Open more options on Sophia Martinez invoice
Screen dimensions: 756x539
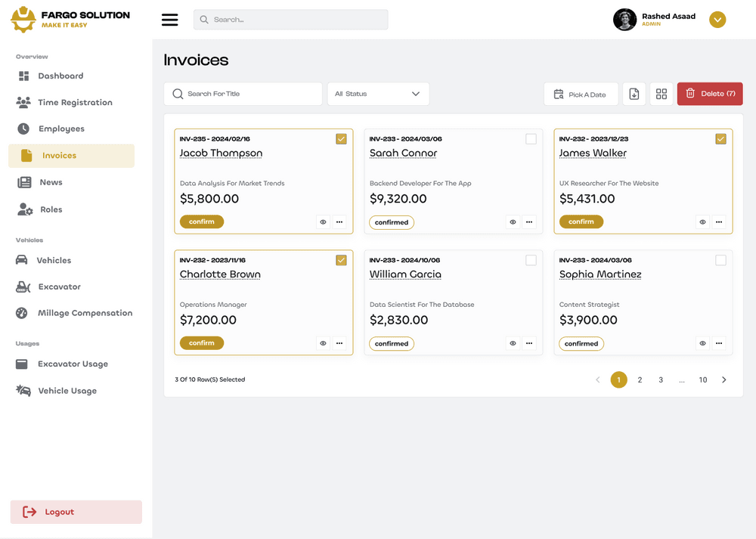click(x=719, y=343)
